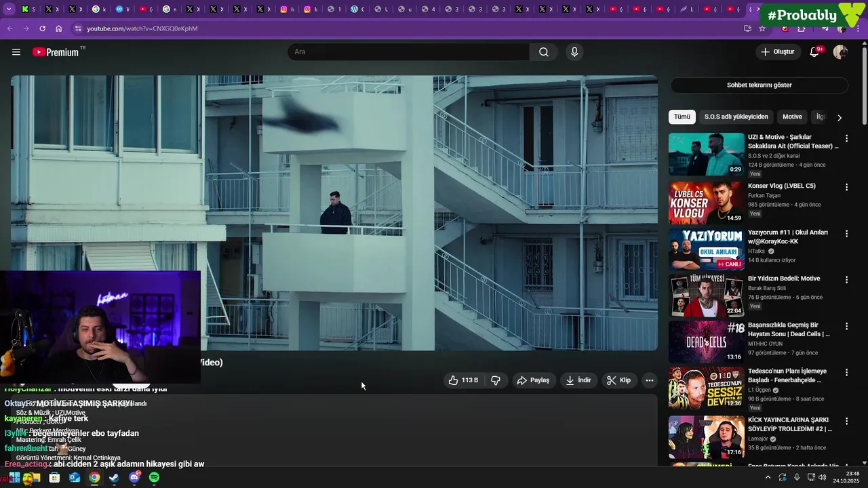Open the red extension icon in the toolbar

[x=785, y=28]
